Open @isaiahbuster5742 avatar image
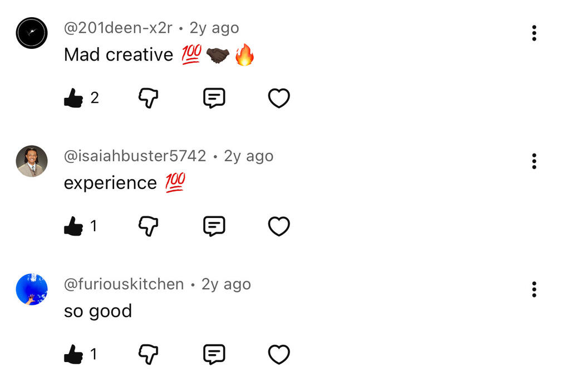This screenshot has height=392, width=566. [x=32, y=161]
